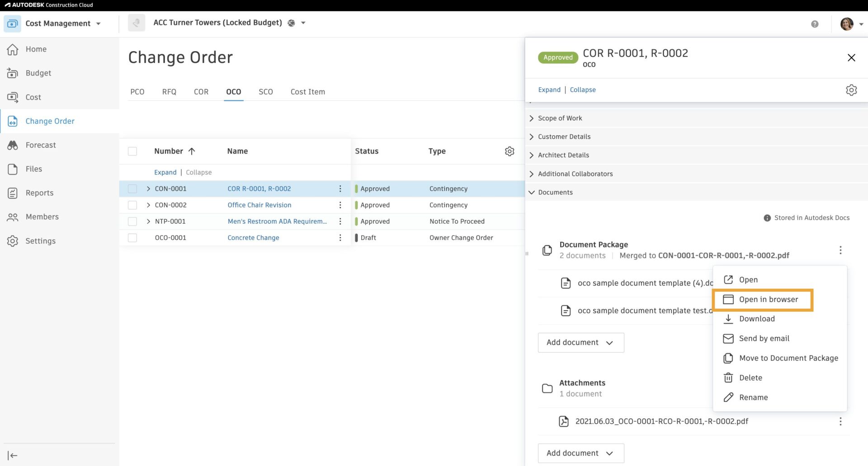Open the Budget section icon

[x=13, y=73]
